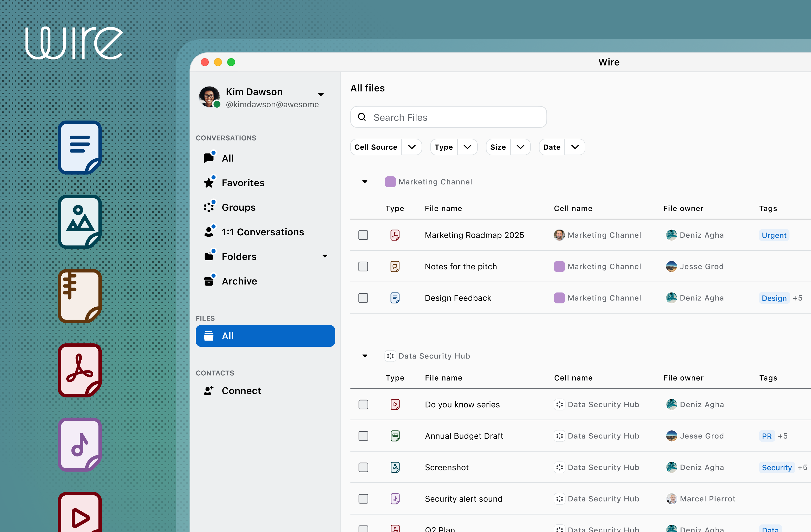
Task: Click the image file icon for Screenshot
Action: tap(395, 467)
